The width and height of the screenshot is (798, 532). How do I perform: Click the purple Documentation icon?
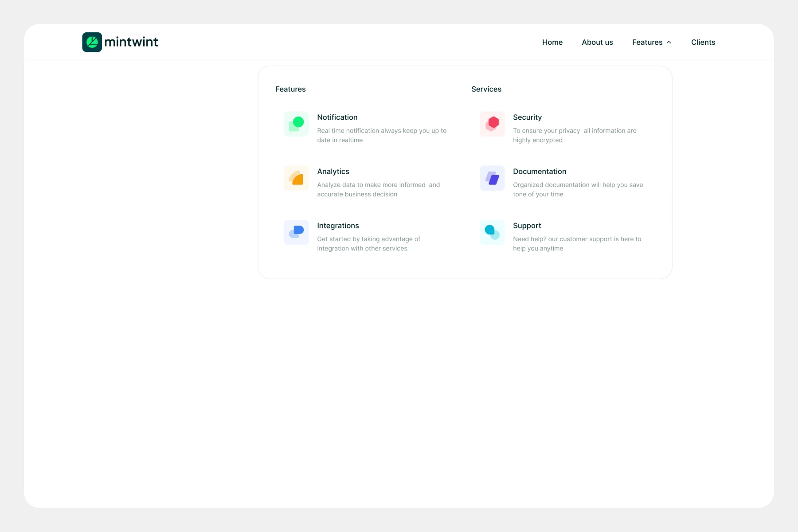pyautogui.click(x=492, y=178)
